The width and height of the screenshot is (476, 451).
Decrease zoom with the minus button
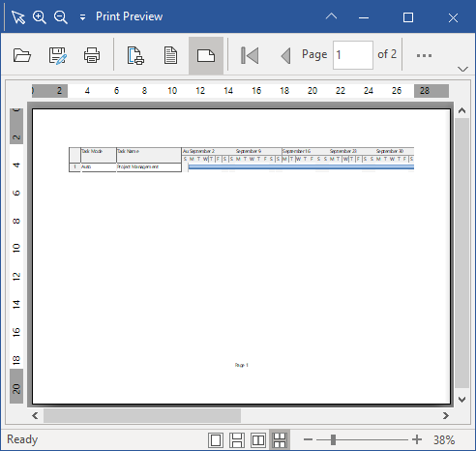[x=308, y=439]
